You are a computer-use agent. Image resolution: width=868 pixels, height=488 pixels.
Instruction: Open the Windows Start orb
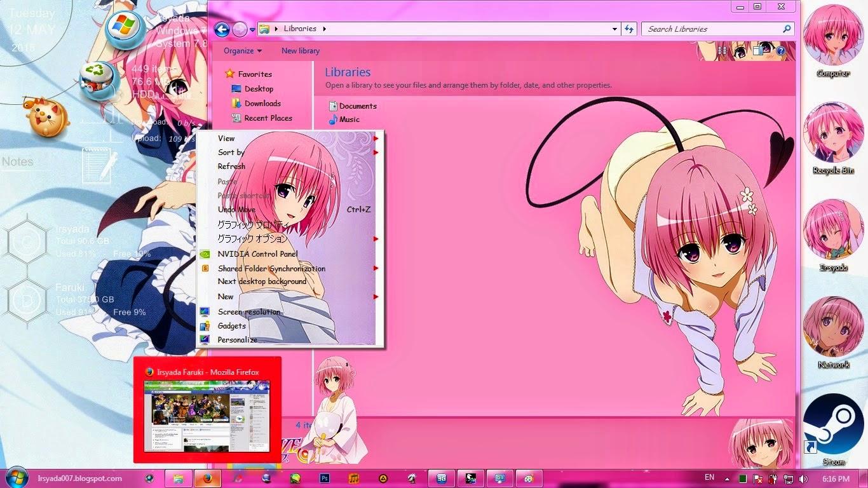pyautogui.click(x=17, y=478)
